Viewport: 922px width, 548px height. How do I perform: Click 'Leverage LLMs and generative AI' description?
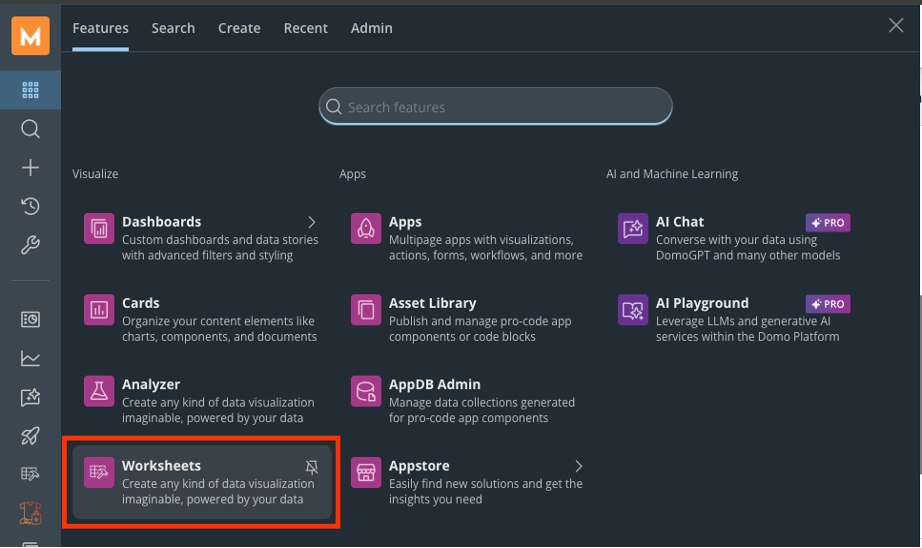tap(743, 321)
